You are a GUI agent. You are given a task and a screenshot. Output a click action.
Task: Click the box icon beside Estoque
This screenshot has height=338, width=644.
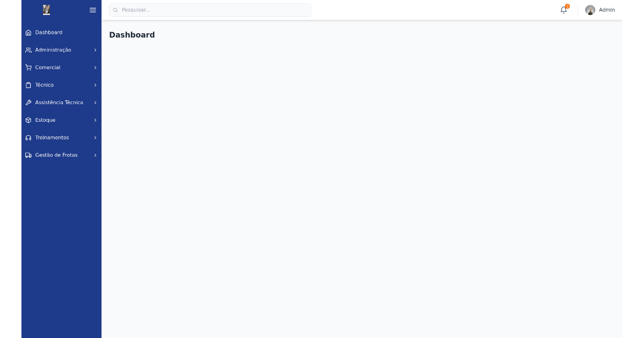(x=28, y=120)
